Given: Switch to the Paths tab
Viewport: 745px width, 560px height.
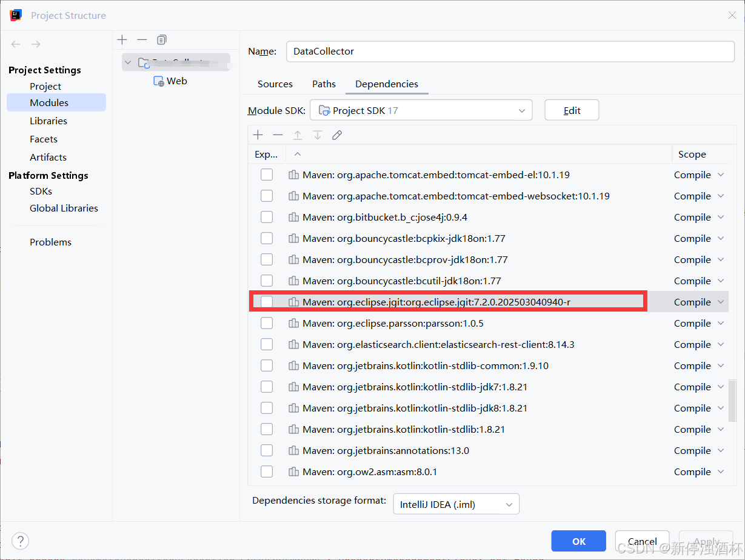Looking at the screenshot, I should point(324,84).
